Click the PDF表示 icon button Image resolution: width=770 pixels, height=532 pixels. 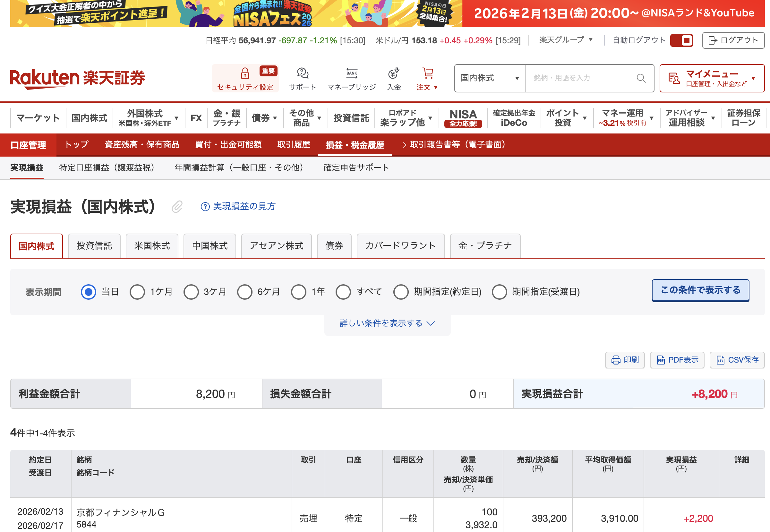click(677, 360)
